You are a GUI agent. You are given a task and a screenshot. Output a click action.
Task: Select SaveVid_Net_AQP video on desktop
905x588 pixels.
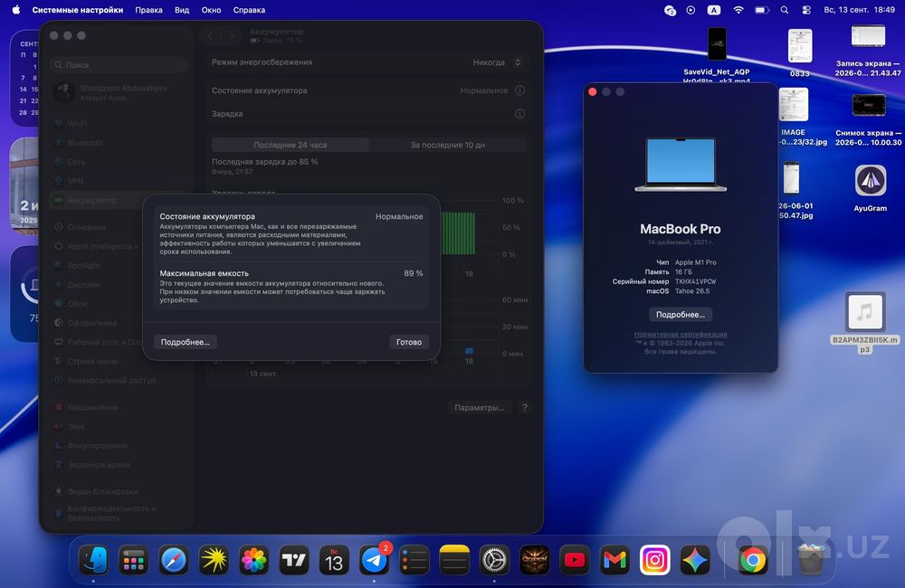tap(717, 53)
